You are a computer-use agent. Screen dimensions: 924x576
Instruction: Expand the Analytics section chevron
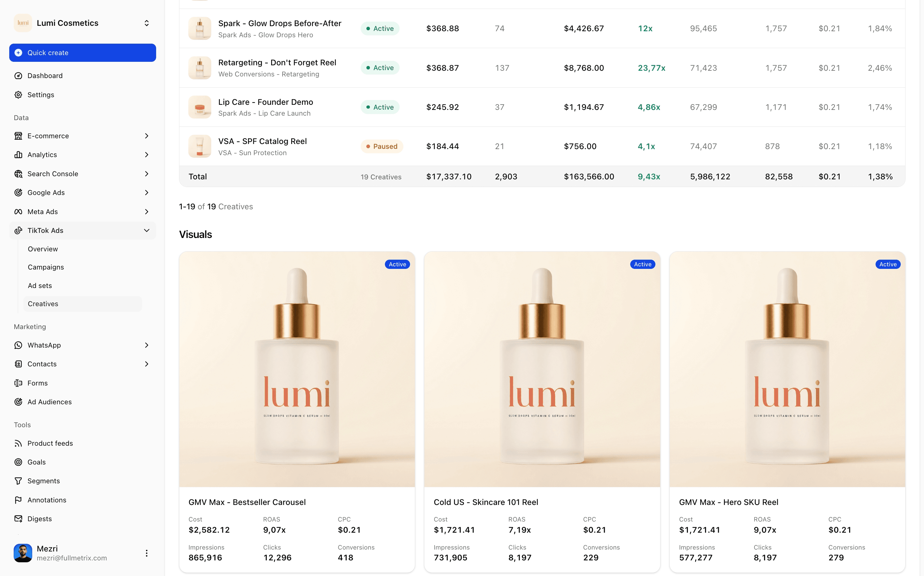[x=147, y=155]
